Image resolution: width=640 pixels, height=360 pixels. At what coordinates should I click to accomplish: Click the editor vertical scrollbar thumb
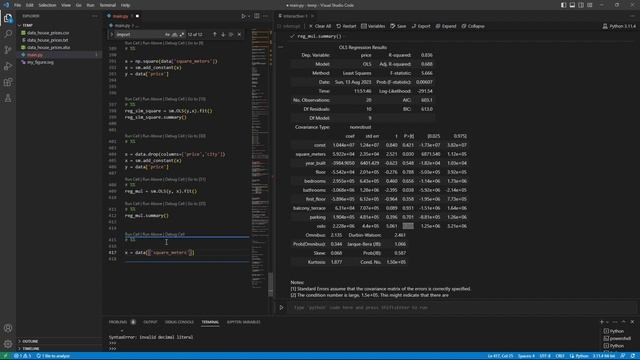270,284
